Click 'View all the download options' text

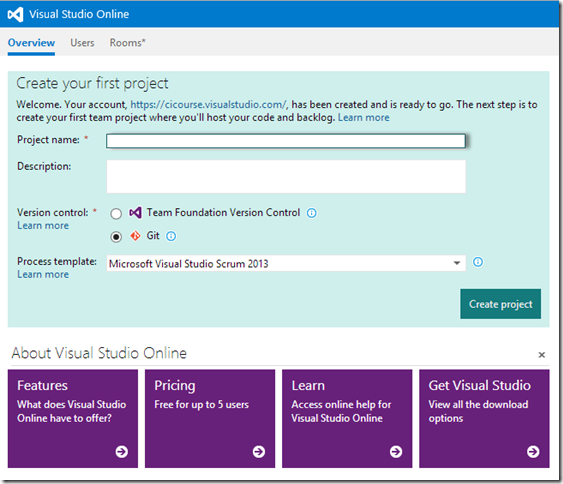(478, 411)
